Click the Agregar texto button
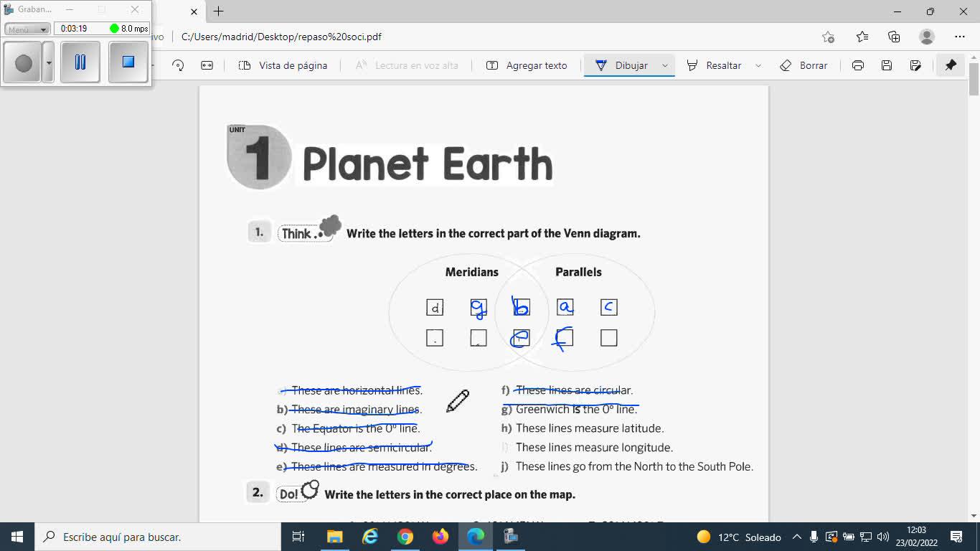Image resolution: width=980 pixels, height=551 pixels. pos(527,65)
